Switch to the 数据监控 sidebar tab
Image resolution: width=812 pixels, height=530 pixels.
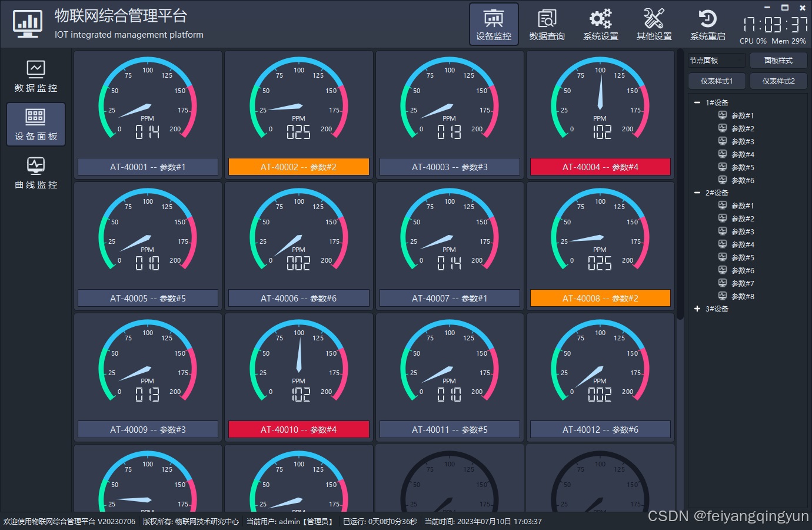(x=36, y=76)
